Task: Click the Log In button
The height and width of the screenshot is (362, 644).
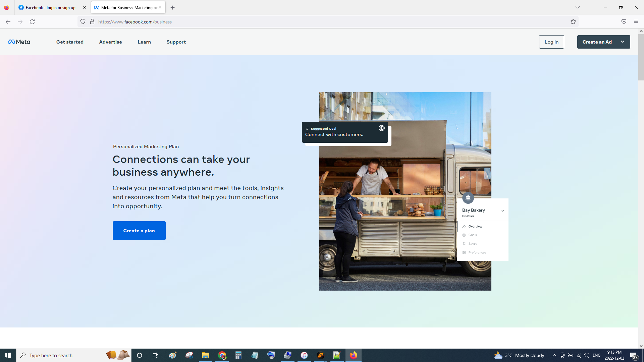Action: [551, 42]
